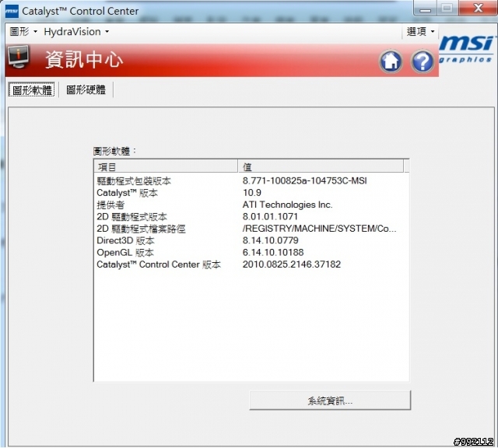The height and width of the screenshot is (448, 498).
Task: Click value ATI Technologies Inc.
Action: (287, 205)
